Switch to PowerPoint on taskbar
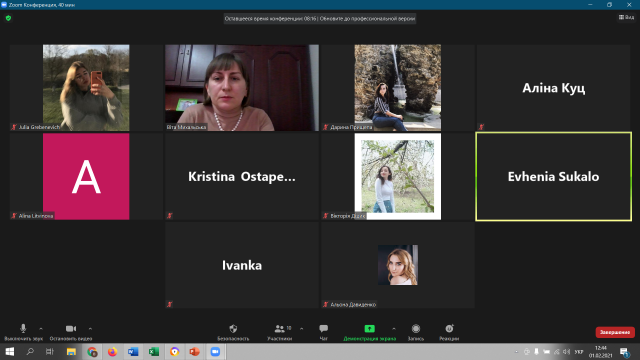 [195, 351]
